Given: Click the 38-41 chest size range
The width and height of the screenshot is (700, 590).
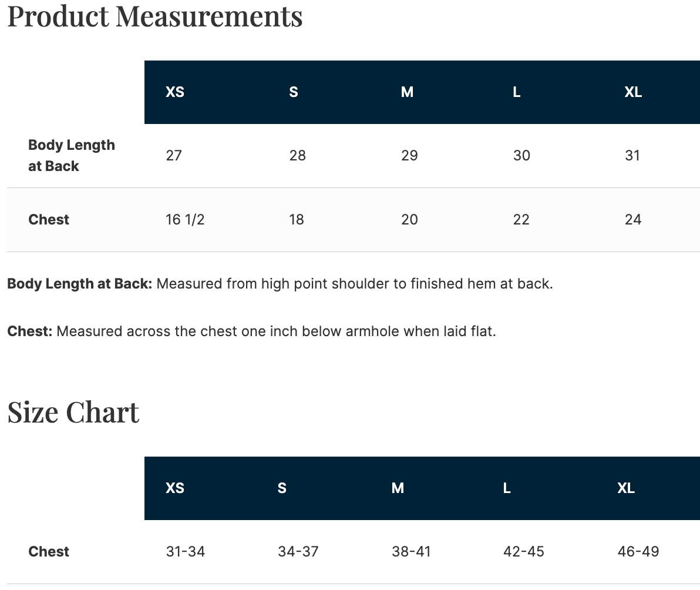Looking at the screenshot, I should coord(411,552).
